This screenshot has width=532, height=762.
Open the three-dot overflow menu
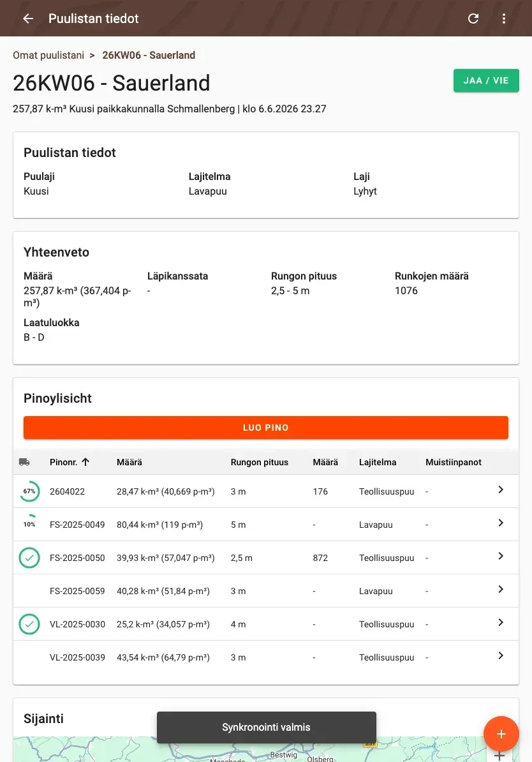pos(504,19)
